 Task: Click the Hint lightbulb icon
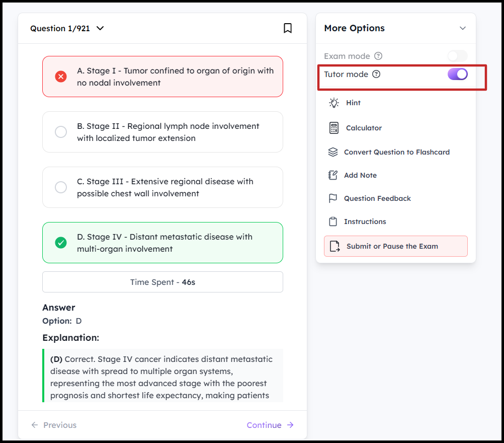pos(334,103)
